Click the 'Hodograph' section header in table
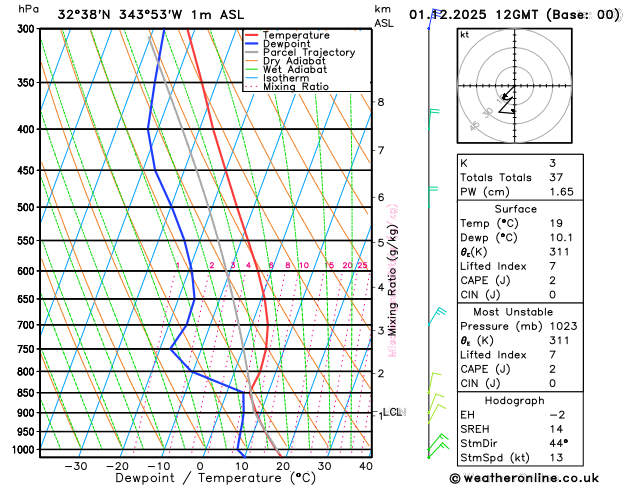This screenshot has height=486, width=629. pyautogui.click(x=515, y=401)
